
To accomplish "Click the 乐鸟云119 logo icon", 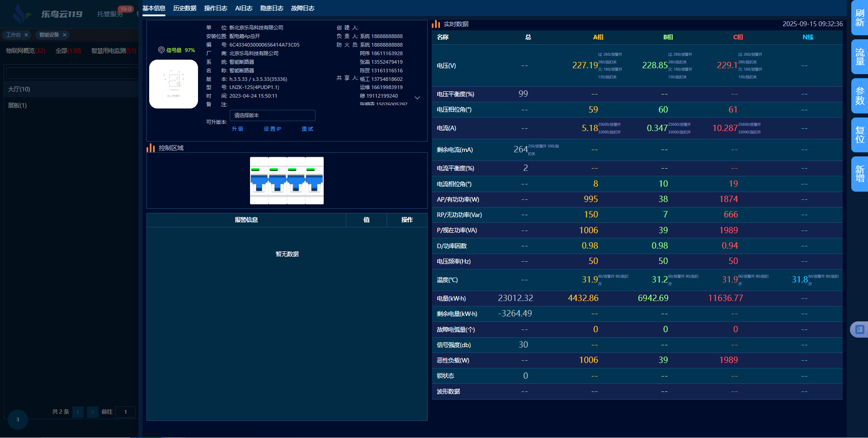I will [x=20, y=14].
